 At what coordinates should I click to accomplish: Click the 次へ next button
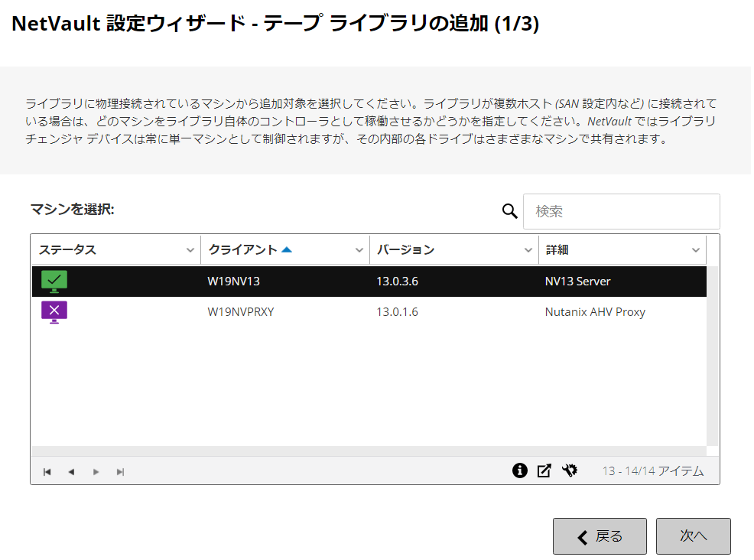click(x=694, y=536)
